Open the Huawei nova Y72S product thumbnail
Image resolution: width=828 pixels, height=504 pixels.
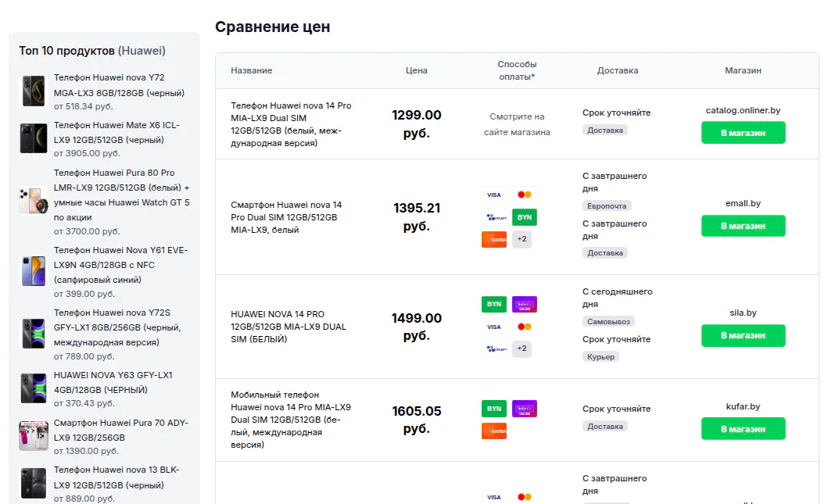(x=34, y=334)
